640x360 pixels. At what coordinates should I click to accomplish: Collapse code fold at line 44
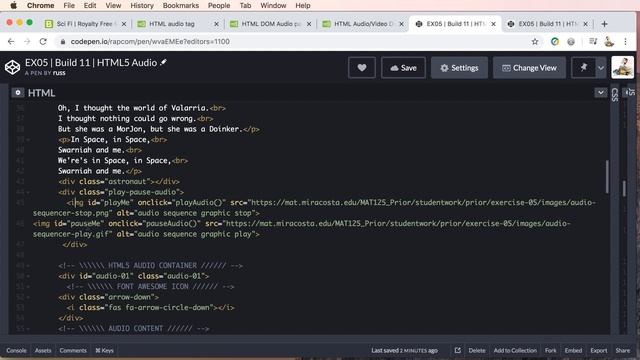point(28,192)
